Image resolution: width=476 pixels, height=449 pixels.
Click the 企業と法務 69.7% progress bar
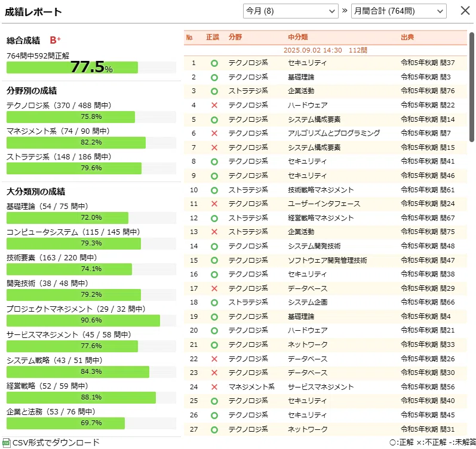pos(91,423)
